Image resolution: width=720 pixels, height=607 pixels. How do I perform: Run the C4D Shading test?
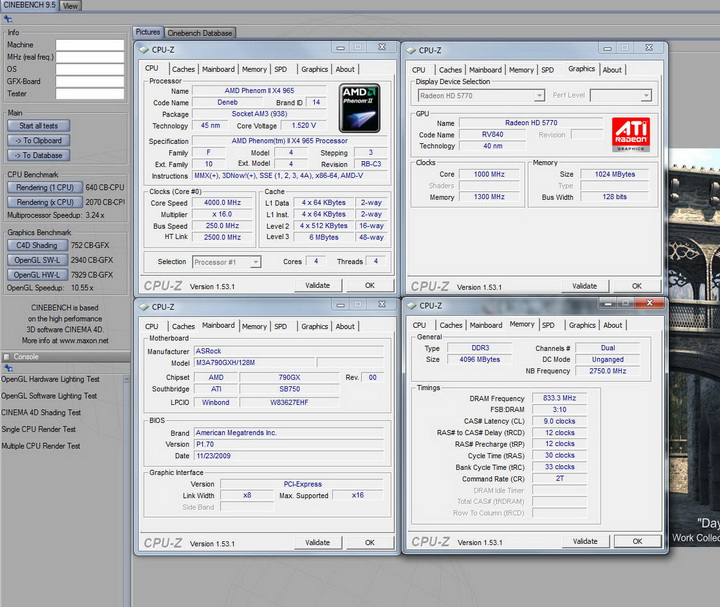click(x=37, y=245)
